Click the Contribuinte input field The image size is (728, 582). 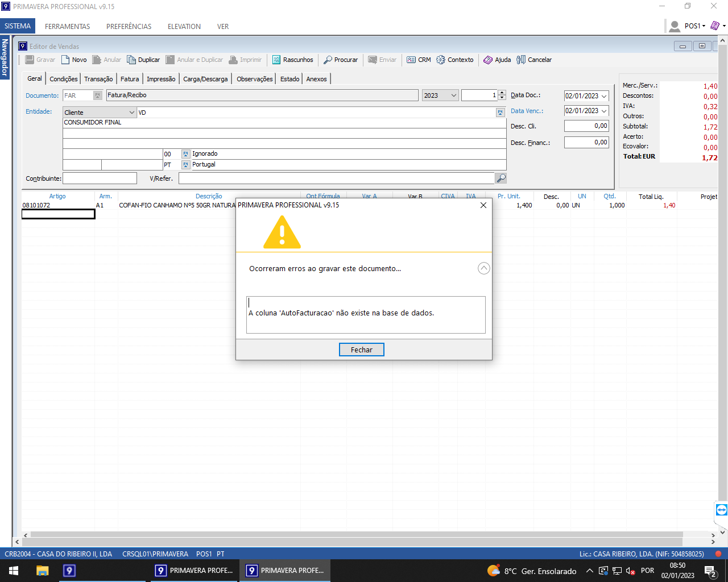[100, 178]
